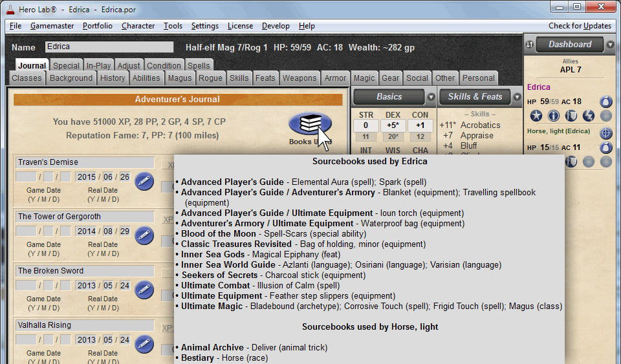Click Edrica's star icon in Dashboard
Image resolution: width=621 pixels, height=364 pixels.
coord(536,116)
